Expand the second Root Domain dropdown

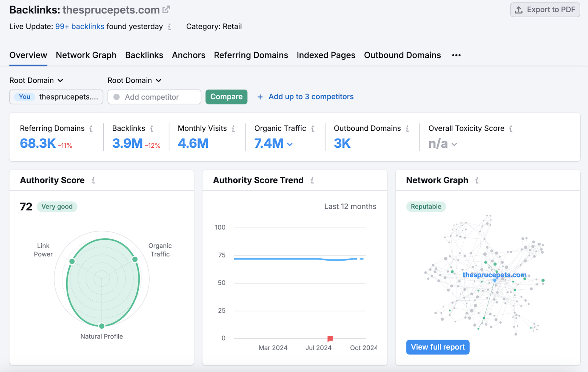click(x=135, y=81)
